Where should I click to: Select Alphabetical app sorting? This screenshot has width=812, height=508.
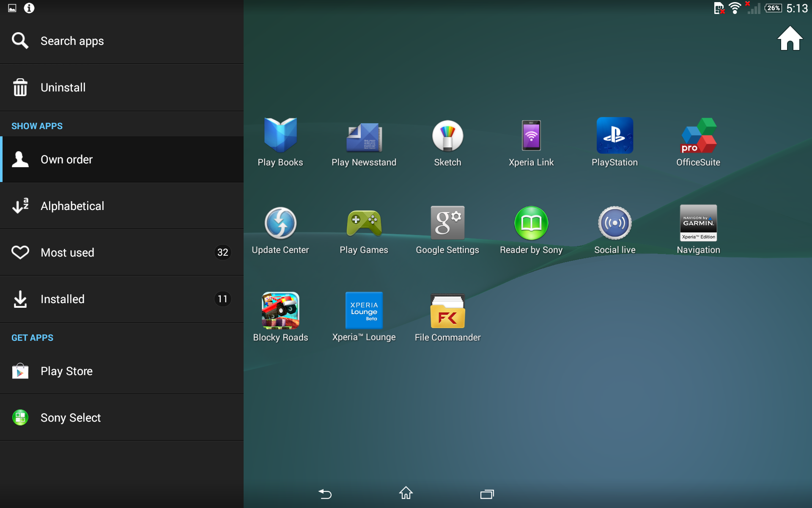[x=122, y=206]
